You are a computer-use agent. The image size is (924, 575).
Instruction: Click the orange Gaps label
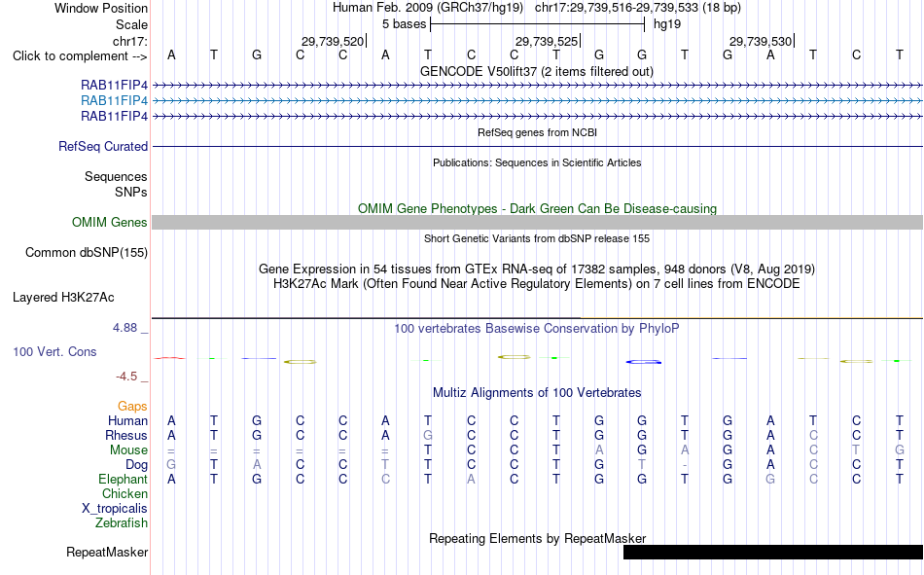point(132,407)
